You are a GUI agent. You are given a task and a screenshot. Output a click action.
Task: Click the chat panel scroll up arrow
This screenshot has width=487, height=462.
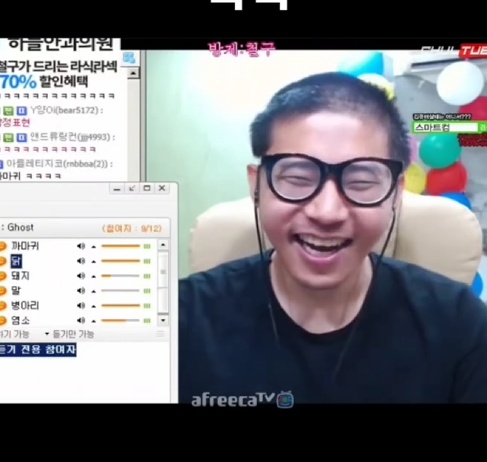coord(133,73)
